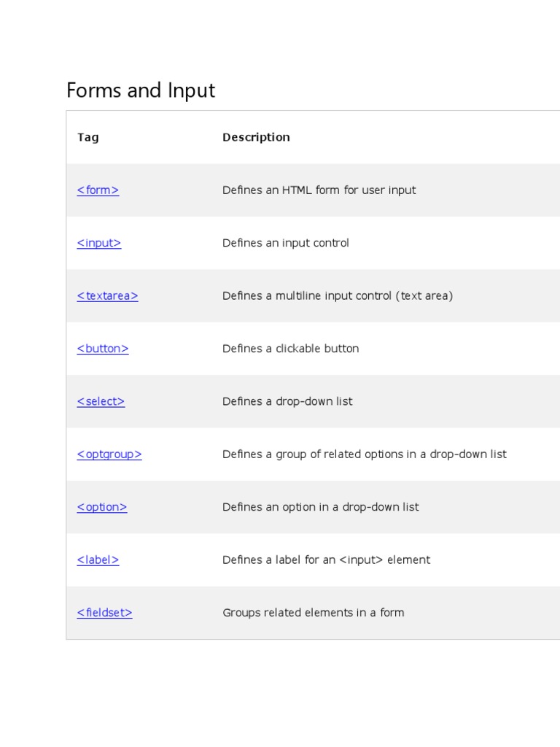This screenshot has height=747, width=560.
Task: Open the <fieldset> tag link
Action: tap(104, 613)
